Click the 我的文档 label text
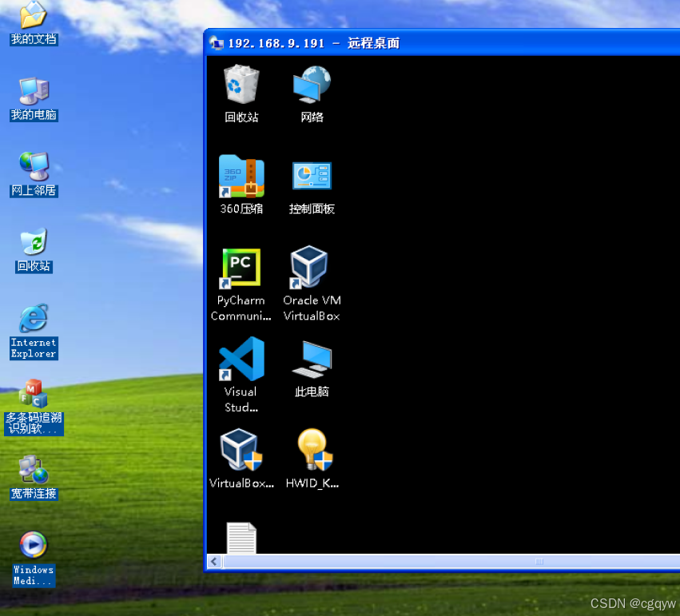The height and width of the screenshot is (616, 680). click(x=34, y=39)
